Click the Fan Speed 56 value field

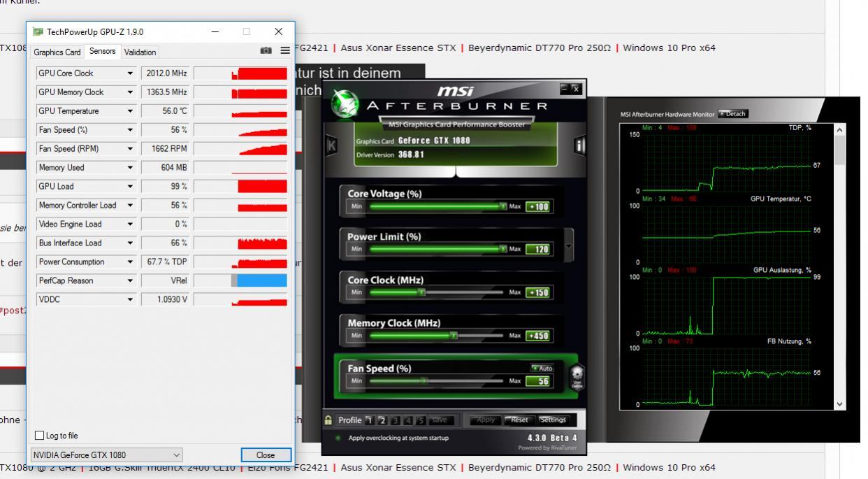[x=538, y=381]
